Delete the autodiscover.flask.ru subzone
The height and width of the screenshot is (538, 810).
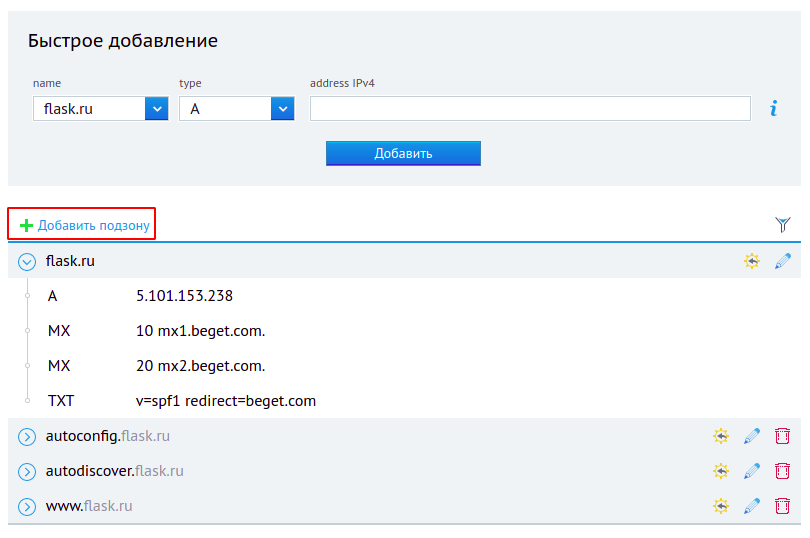[x=782, y=471]
